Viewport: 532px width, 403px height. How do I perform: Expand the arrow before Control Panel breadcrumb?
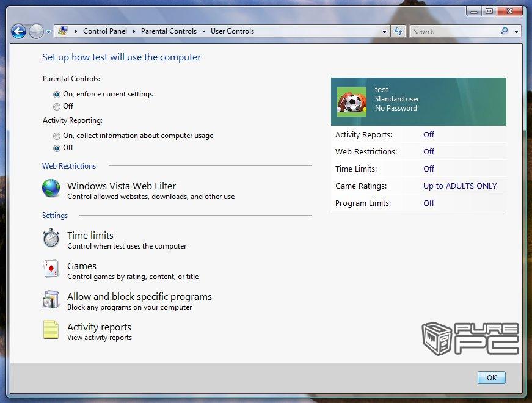(76, 32)
